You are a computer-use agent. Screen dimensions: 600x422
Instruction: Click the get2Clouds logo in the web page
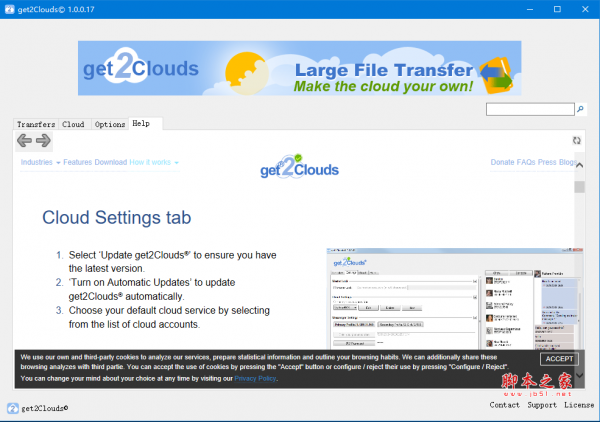point(299,167)
